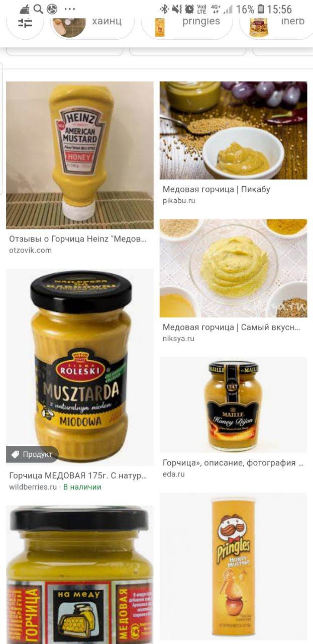Screen dimensions: 313x644
Task: Open the Roleski Musztarda Miodowa jar image
Action: click(80, 367)
